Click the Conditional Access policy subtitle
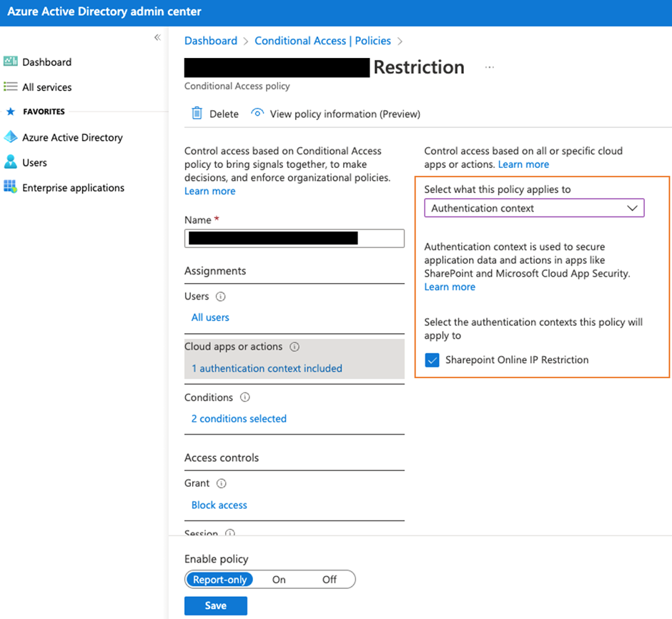This screenshot has width=672, height=619. click(237, 86)
